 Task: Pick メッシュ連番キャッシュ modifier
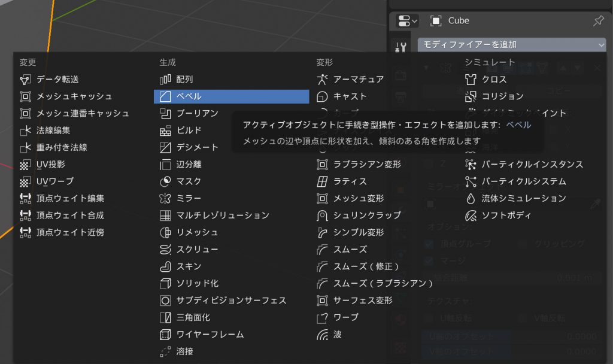(83, 114)
